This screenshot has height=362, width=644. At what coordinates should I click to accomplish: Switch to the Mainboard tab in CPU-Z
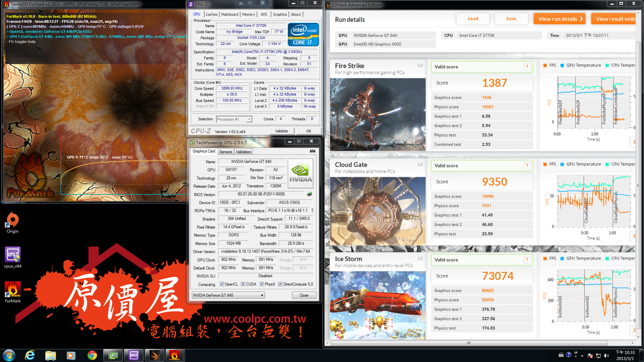click(x=229, y=14)
